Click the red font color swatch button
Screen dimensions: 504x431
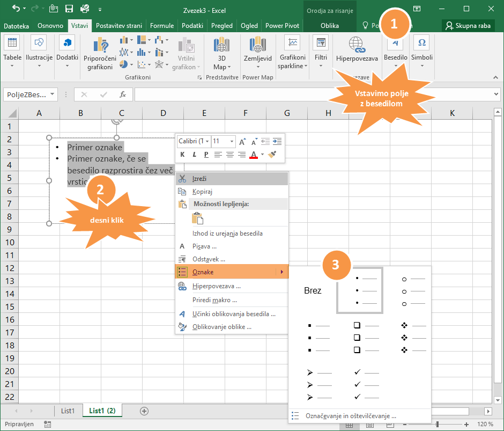254,155
